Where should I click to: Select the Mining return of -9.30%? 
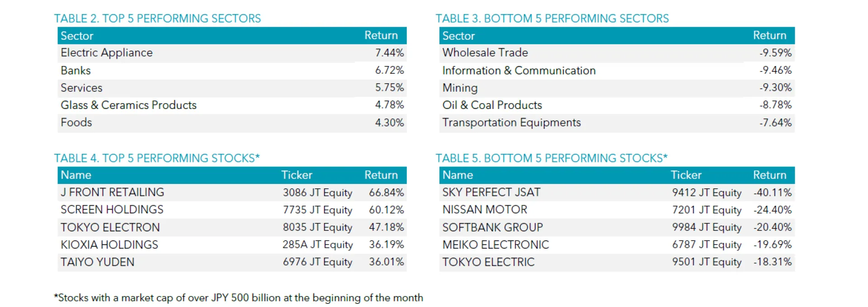click(775, 87)
